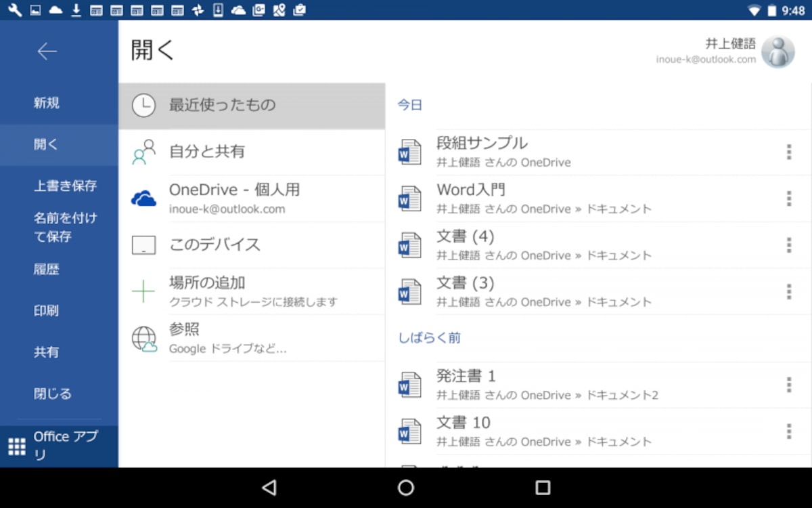Open more options for 文書 (4)
Screen dimensions: 812x508
coord(789,245)
